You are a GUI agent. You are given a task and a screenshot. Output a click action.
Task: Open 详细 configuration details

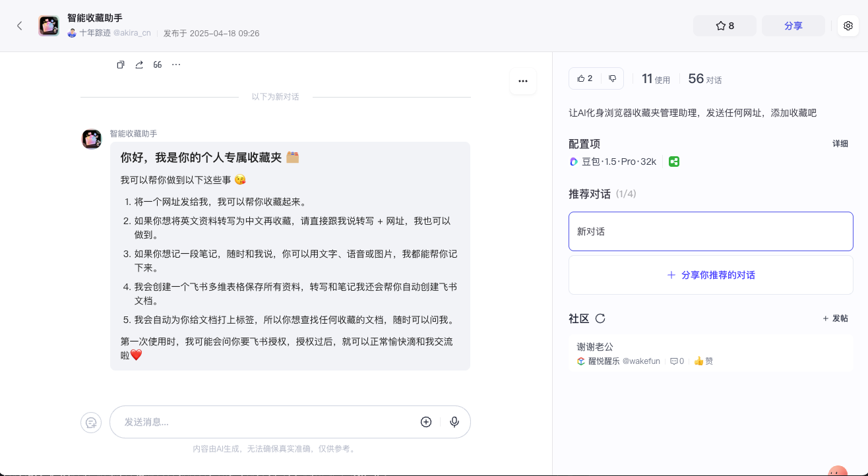[840, 144]
